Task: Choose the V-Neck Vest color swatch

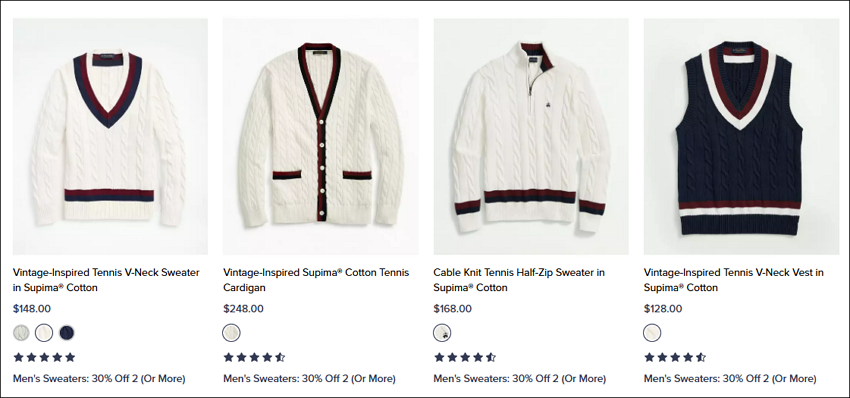Action: [653, 333]
